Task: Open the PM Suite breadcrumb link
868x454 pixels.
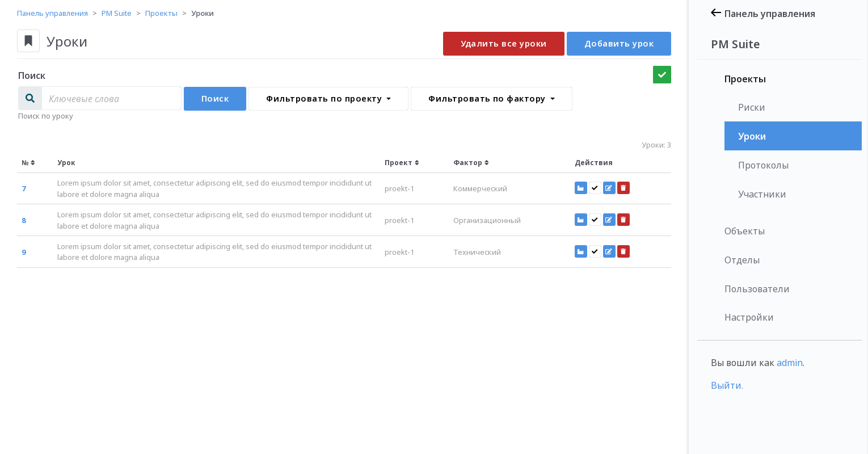Action: (116, 13)
